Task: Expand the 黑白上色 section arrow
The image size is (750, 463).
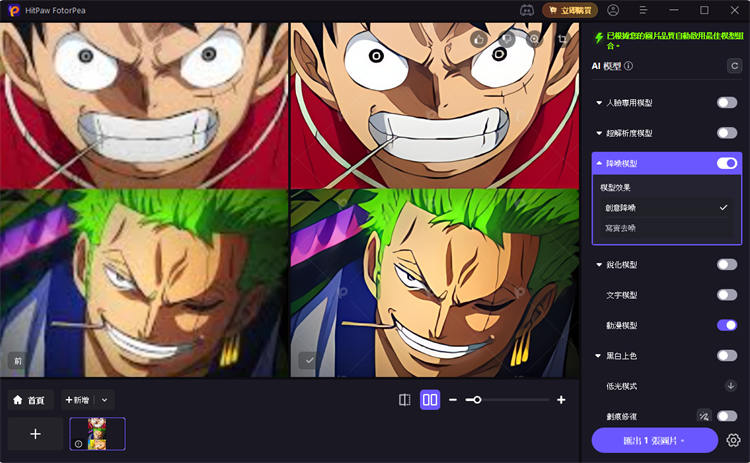Action: [598, 355]
